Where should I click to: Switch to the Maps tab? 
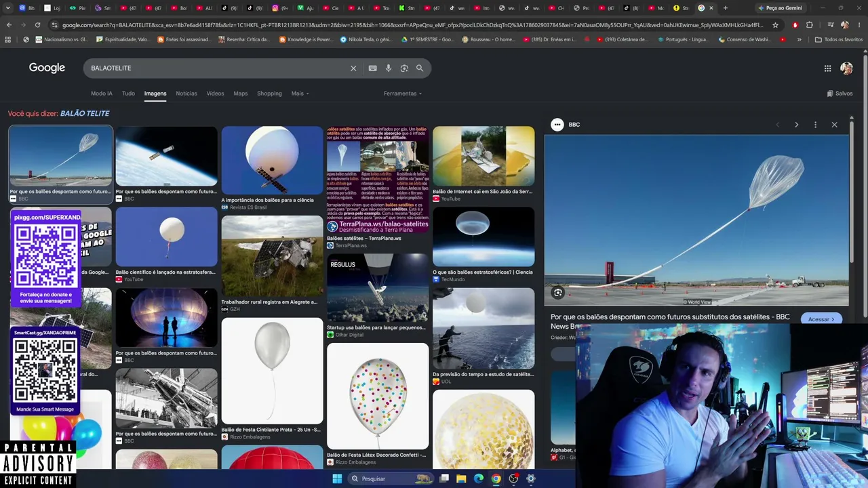pos(241,94)
